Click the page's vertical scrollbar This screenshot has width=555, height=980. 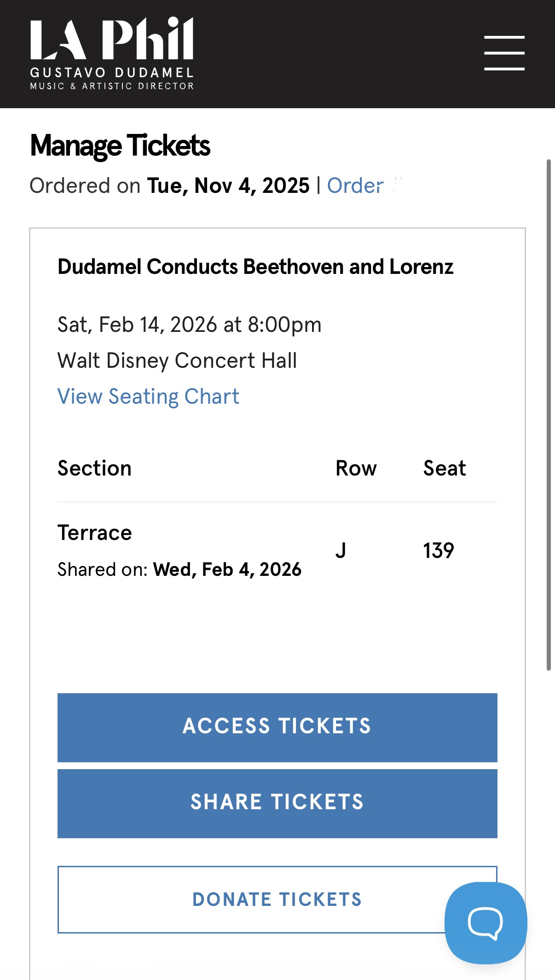point(549,414)
